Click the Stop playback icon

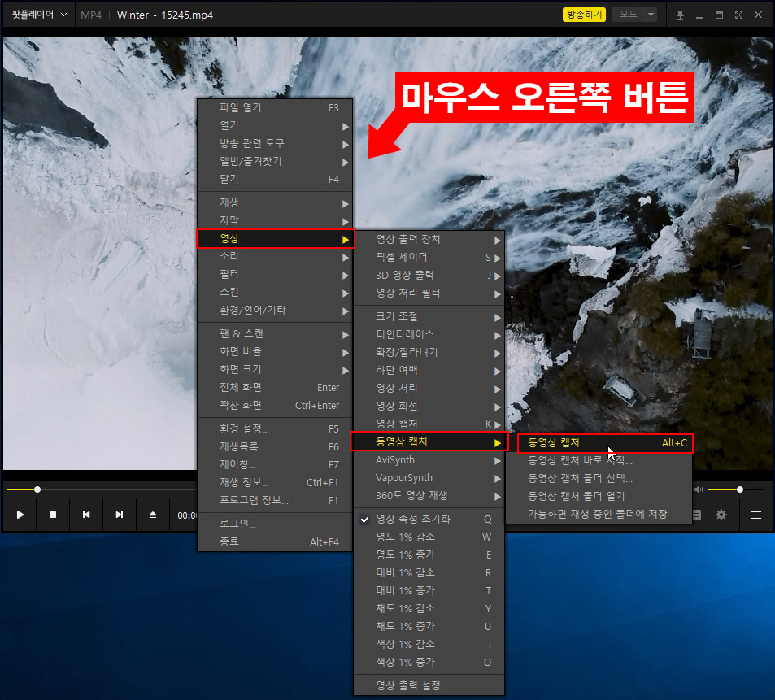click(x=54, y=514)
